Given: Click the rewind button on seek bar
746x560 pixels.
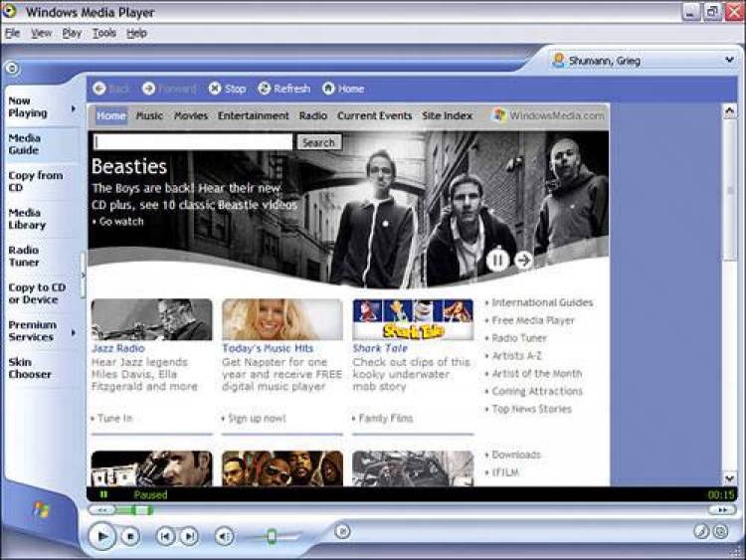Looking at the screenshot, I should pos(102,510).
